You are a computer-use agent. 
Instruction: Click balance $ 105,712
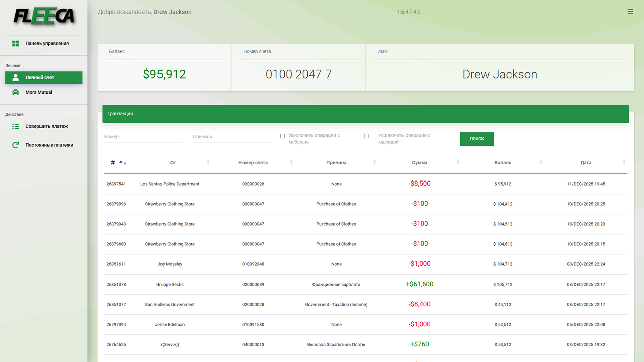pyautogui.click(x=503, y=285)
